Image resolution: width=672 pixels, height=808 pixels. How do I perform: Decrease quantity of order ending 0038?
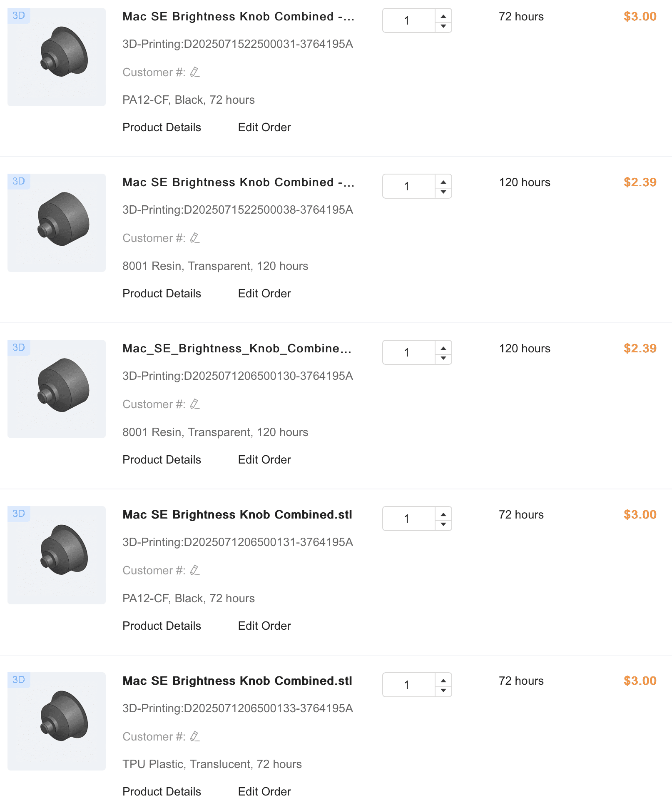(443, 192)
